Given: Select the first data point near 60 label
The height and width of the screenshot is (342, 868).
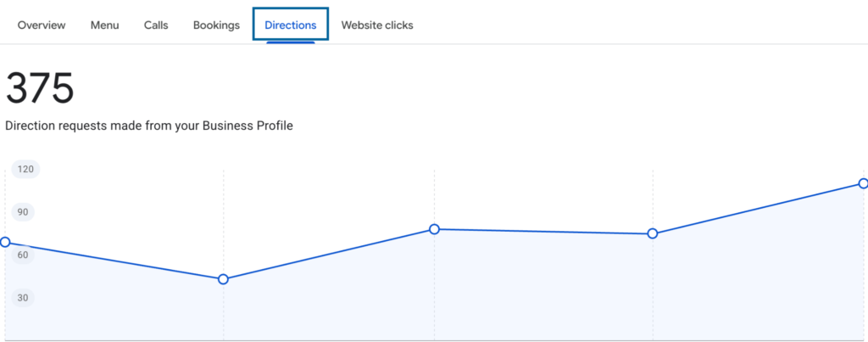Looking at the screenshot, I should pyautogui.click(x=5, y=242).
